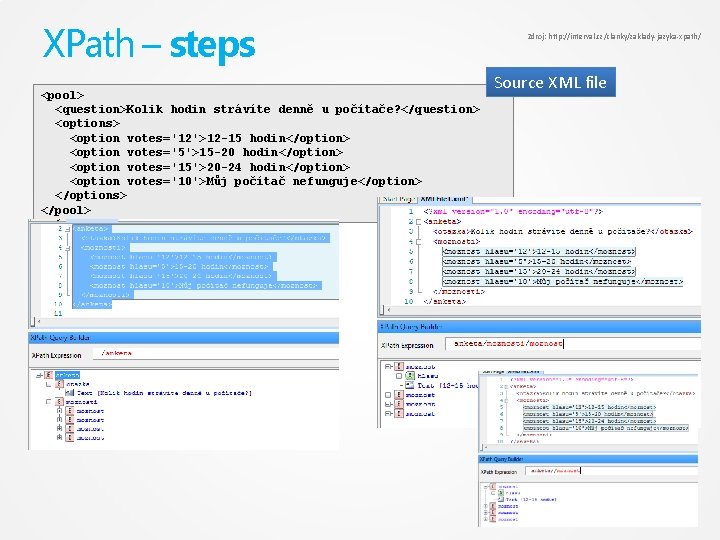
Task: Click the xml version="1.0" declaration line
Action: click(513, 212)
